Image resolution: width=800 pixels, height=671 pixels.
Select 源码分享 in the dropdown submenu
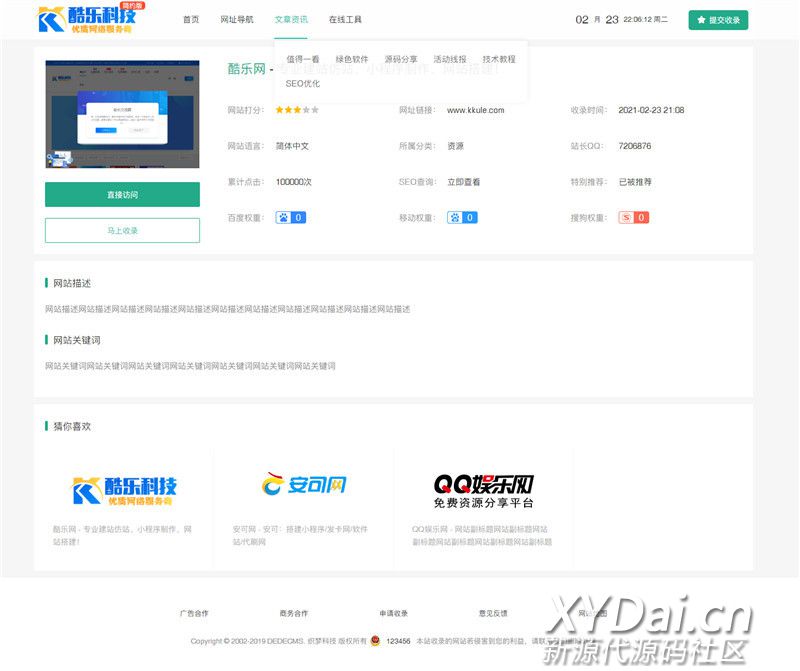(401, 59)
